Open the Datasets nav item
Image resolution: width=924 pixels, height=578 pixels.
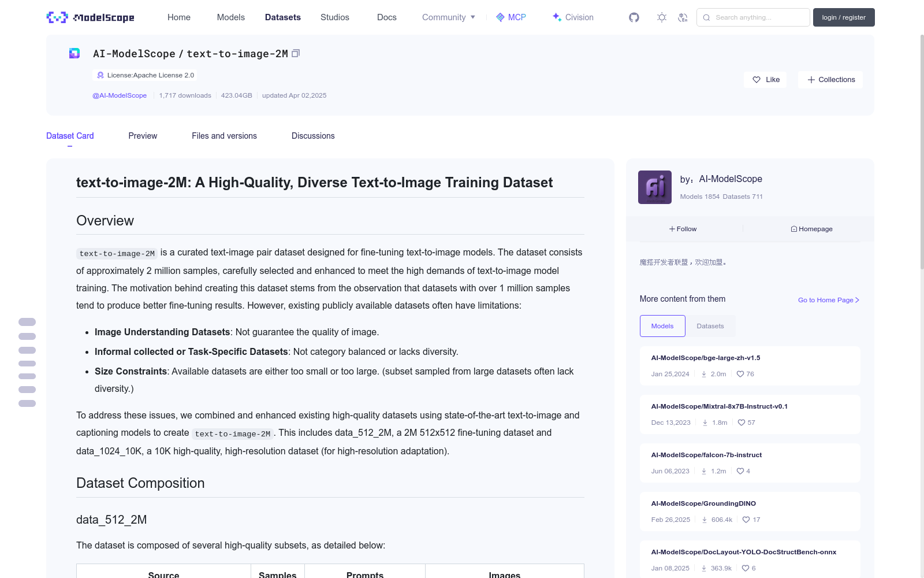(x=283, y=17)
